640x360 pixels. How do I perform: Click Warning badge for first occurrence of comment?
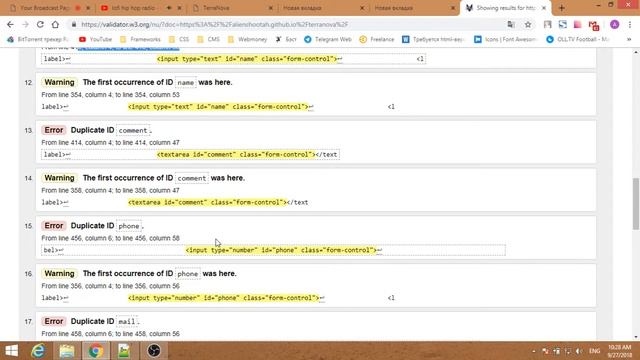59,178
